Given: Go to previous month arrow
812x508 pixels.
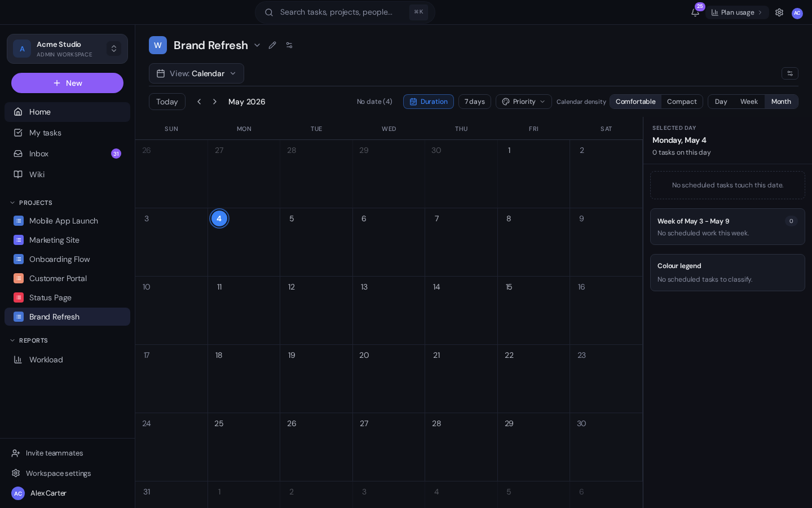Looking at the screenshot, I should click(x=199, y=102).
